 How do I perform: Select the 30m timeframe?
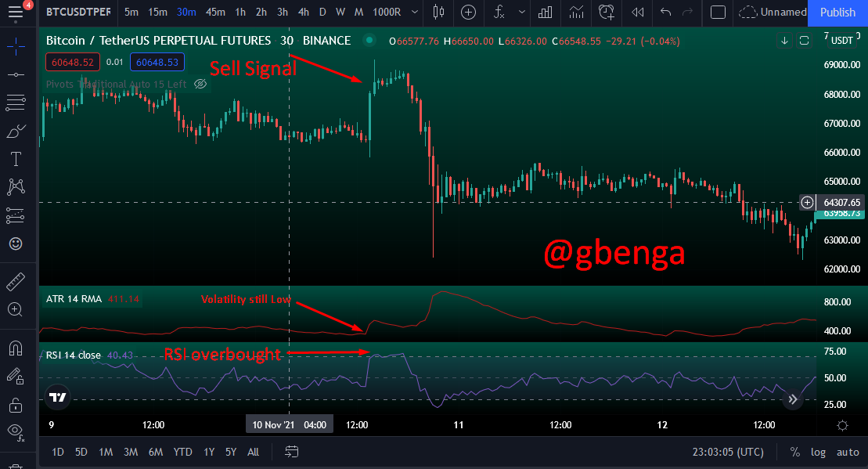click(186, 13)
